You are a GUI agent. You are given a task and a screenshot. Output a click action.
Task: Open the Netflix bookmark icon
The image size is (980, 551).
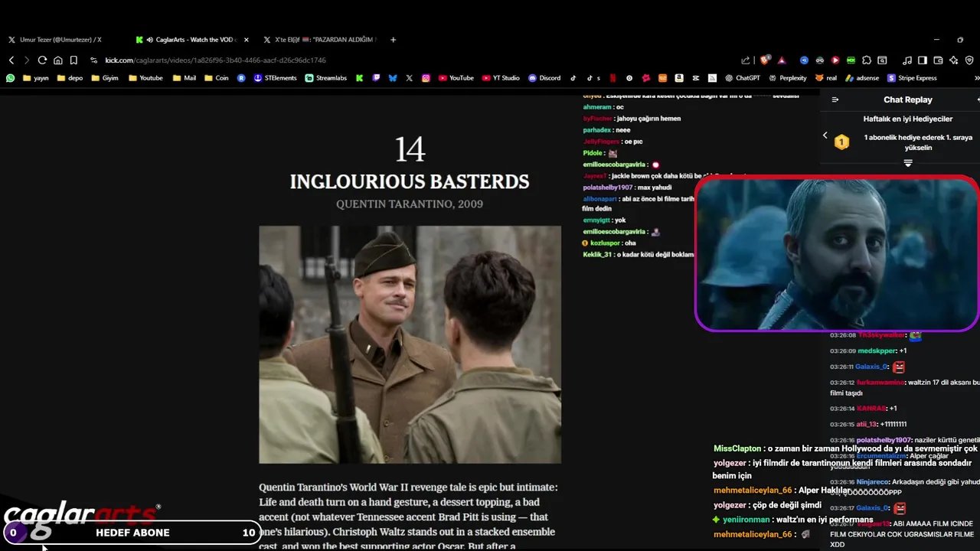pos(612,78)
